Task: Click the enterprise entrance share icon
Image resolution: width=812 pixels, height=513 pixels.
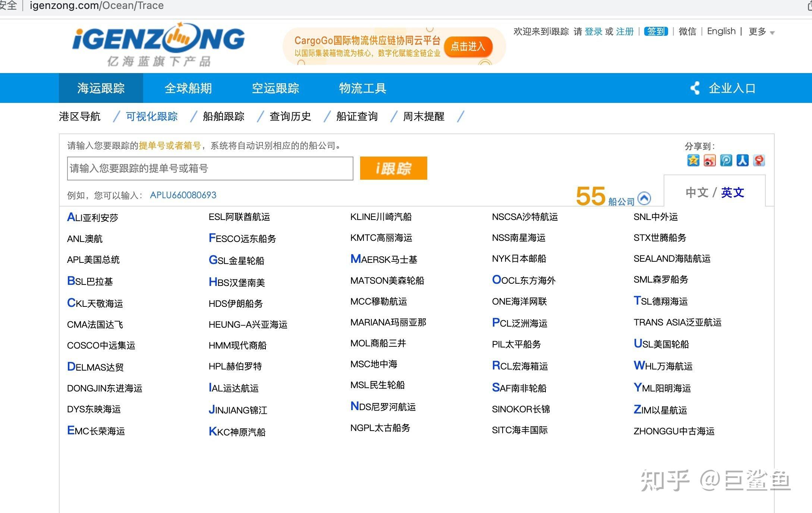Action: [x=695, y=88]
